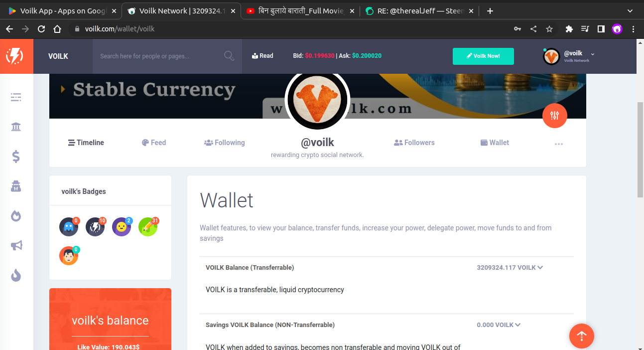Reload the page
The height and width of the screenshot is (350, 644).
pyautogui.click(x=41, y=29)
